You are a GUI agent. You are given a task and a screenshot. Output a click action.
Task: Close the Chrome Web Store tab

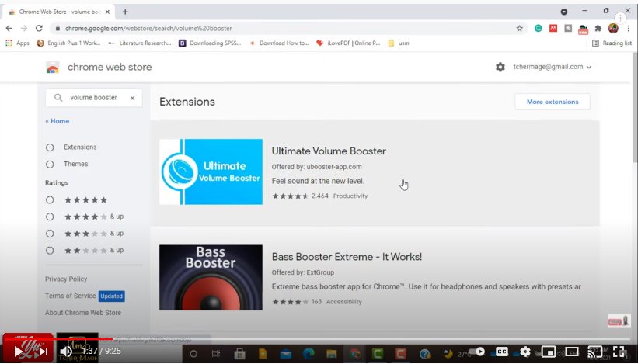point(107,12)
